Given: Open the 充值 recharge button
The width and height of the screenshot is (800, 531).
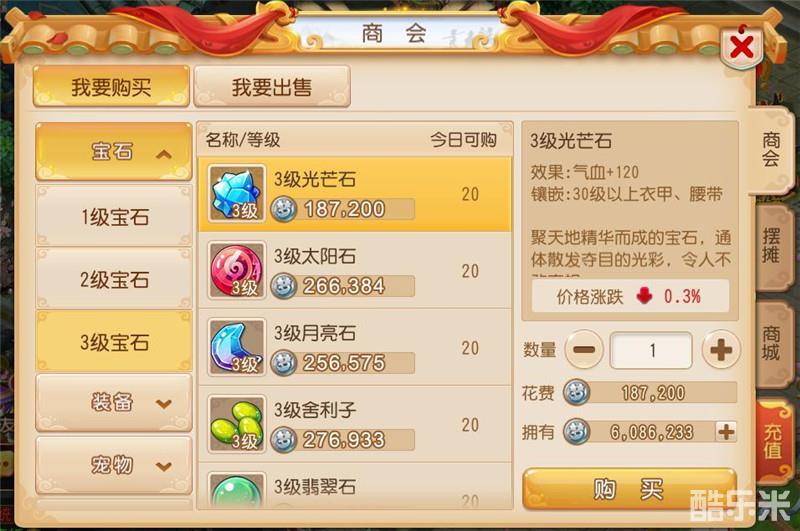Looking at the screenshot, I should pos(772,442).
